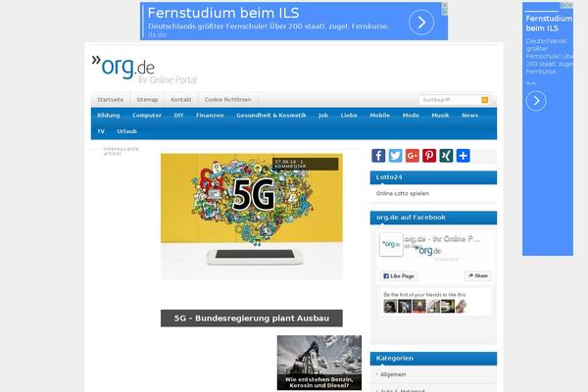Open the 5G article image

pyautogui.click(x=252, y=217)
